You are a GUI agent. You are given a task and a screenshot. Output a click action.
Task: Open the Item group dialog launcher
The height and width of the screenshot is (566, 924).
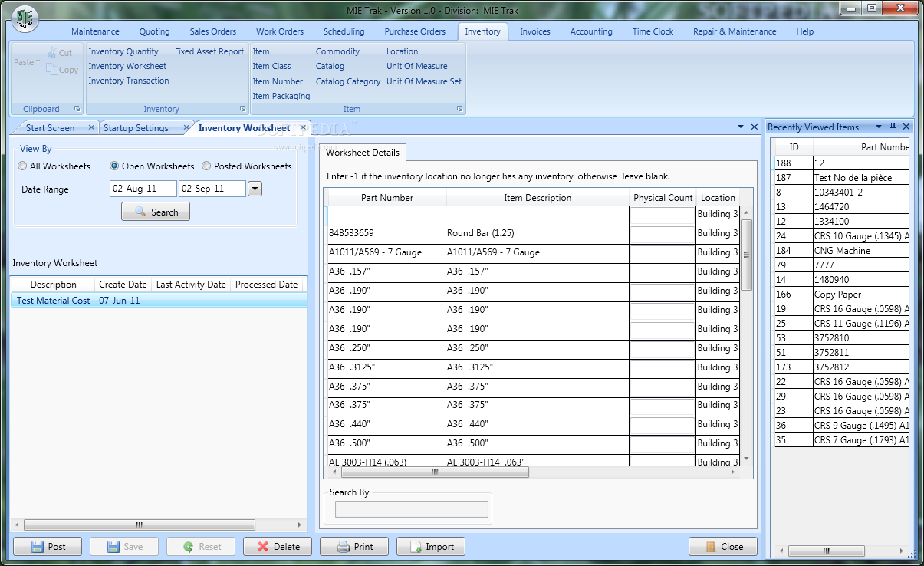pos(459,109)
